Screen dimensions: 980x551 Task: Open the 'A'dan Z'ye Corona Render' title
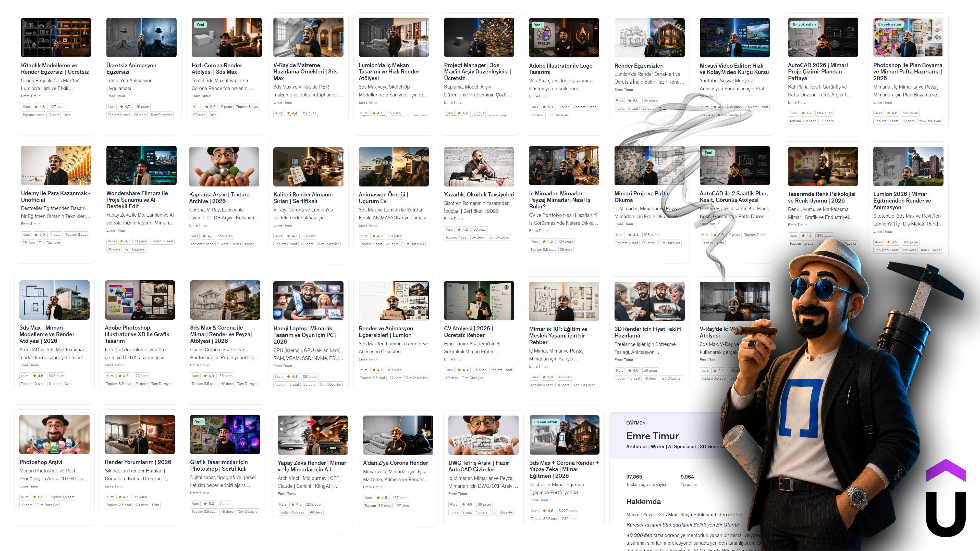coord(395,463)
